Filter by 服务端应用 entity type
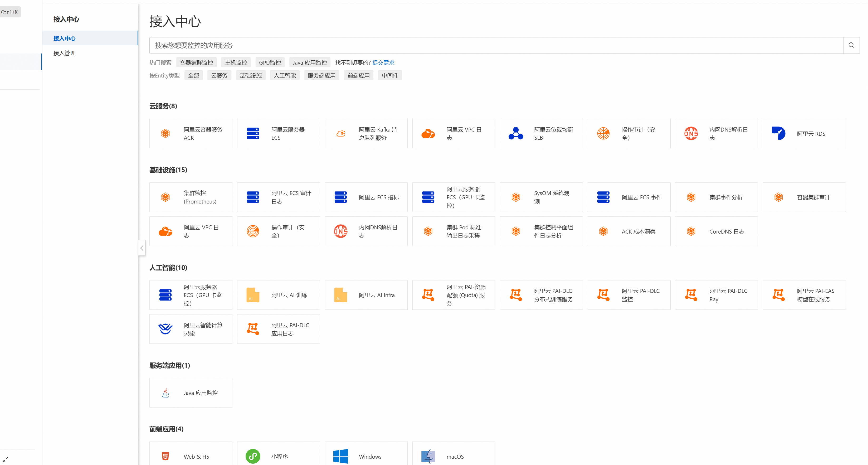868x465 pixels. coord(321,76)
